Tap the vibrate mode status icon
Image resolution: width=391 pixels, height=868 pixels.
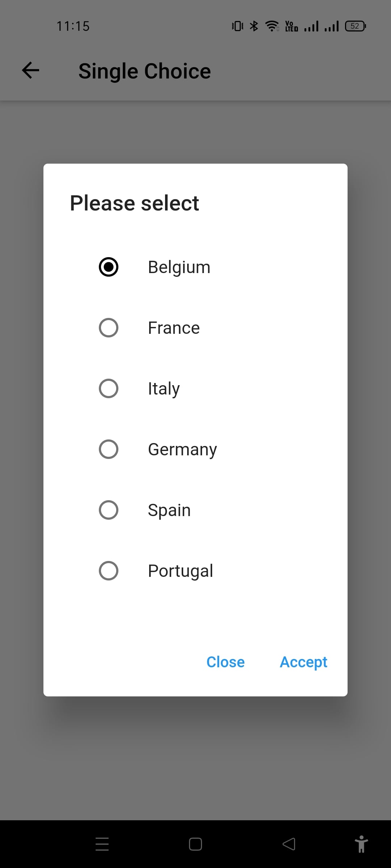coord(237,26)
